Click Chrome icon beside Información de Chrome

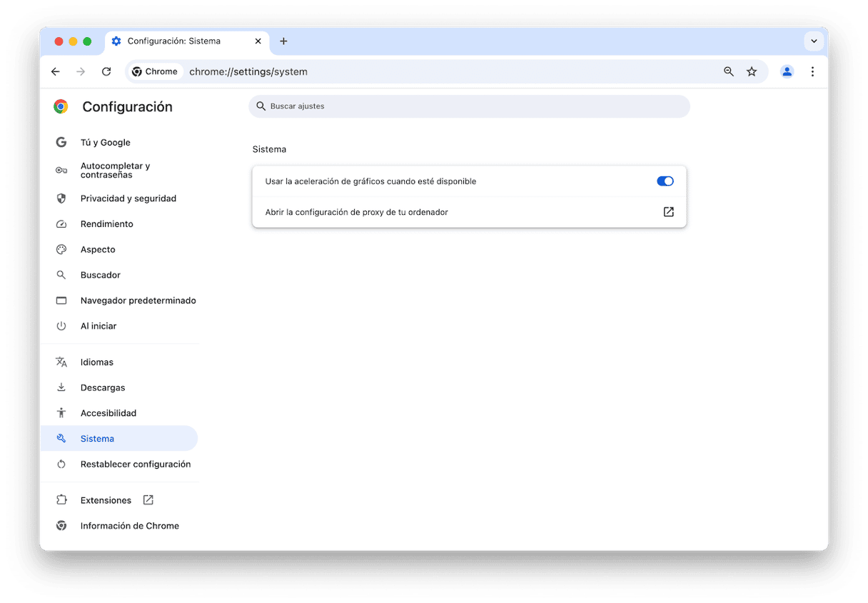click(x=61, y=526)
